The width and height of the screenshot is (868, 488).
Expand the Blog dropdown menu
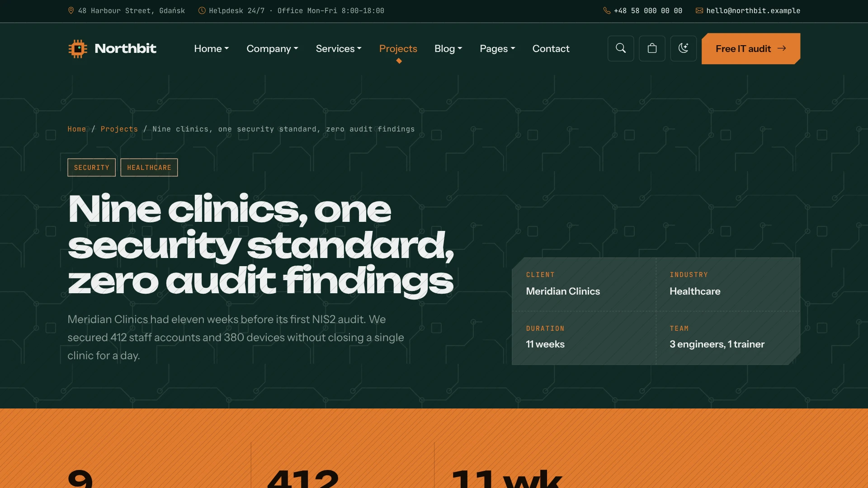tap(448, 48)
